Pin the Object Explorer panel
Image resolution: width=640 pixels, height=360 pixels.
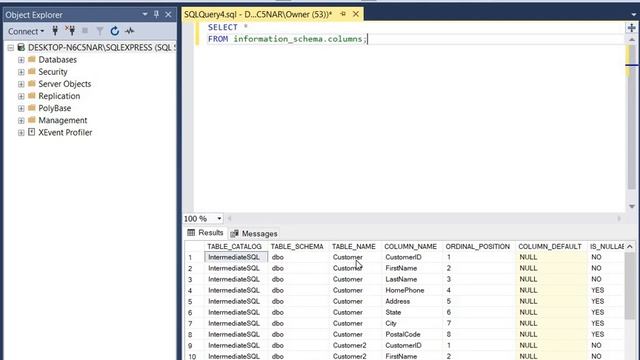click(156, 14)
